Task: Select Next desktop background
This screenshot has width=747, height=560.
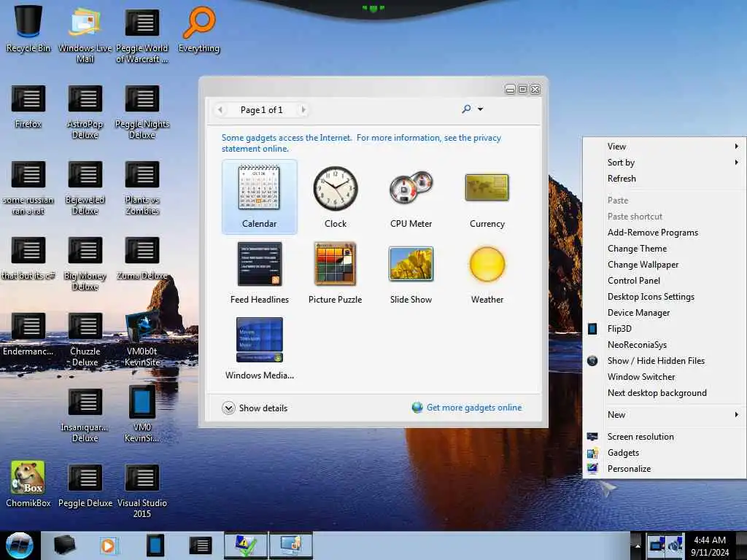Action: (x=664, y=393)
